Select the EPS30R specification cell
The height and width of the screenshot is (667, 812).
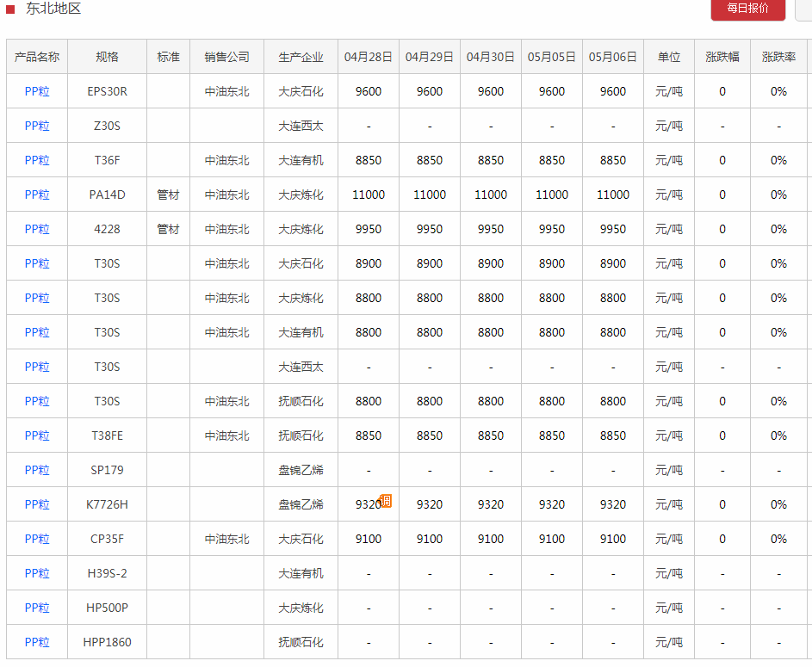(107, 91)
